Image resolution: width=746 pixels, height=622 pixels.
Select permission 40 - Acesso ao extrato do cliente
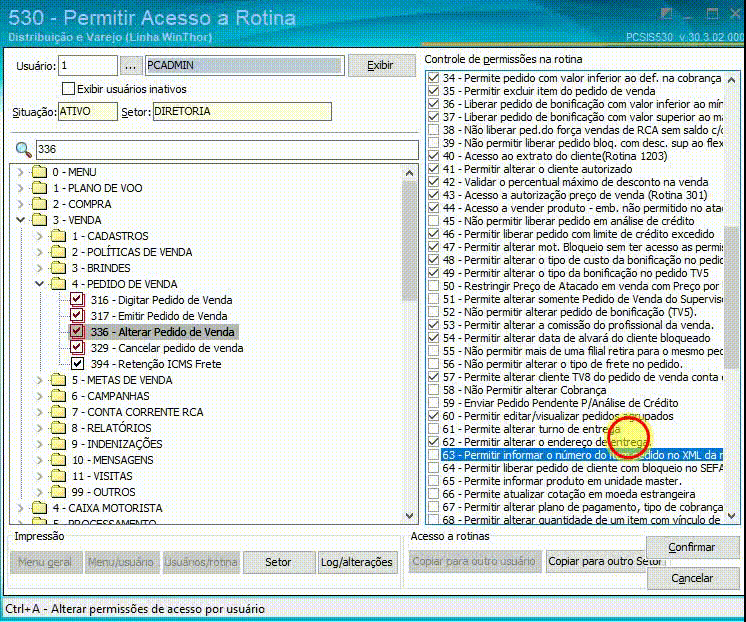pyautogui.click(x=555, y=156)
